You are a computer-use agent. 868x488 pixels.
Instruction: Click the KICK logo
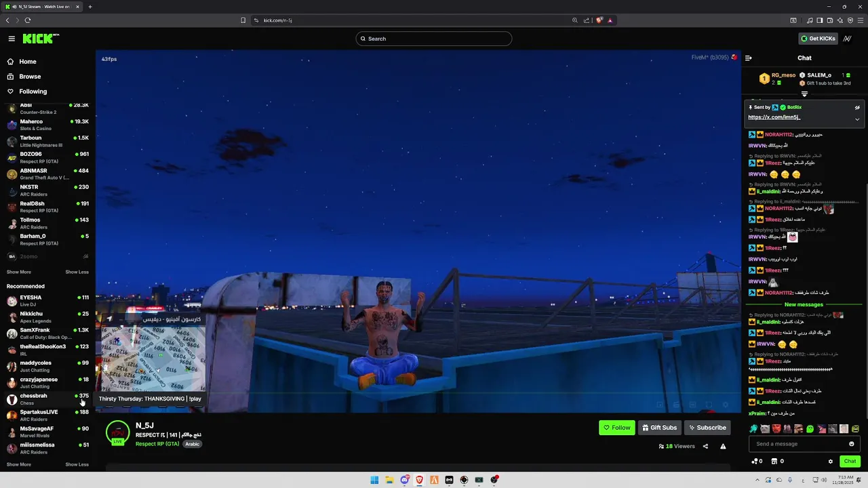[41, 39]
